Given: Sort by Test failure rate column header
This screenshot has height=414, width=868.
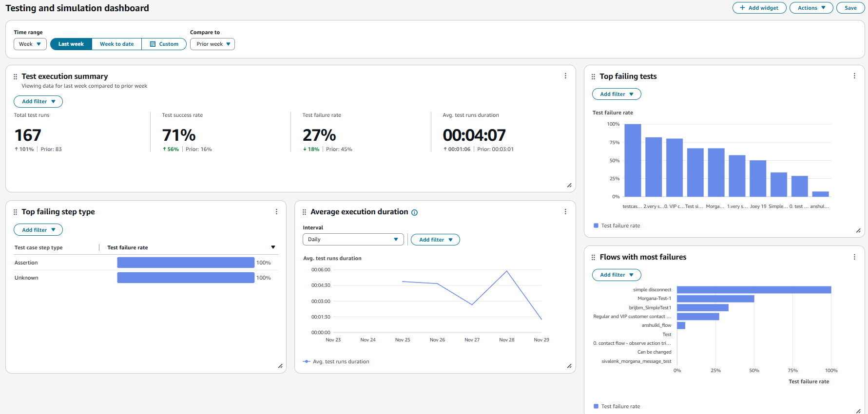Looking at the screenshot, I should point(128,248).
